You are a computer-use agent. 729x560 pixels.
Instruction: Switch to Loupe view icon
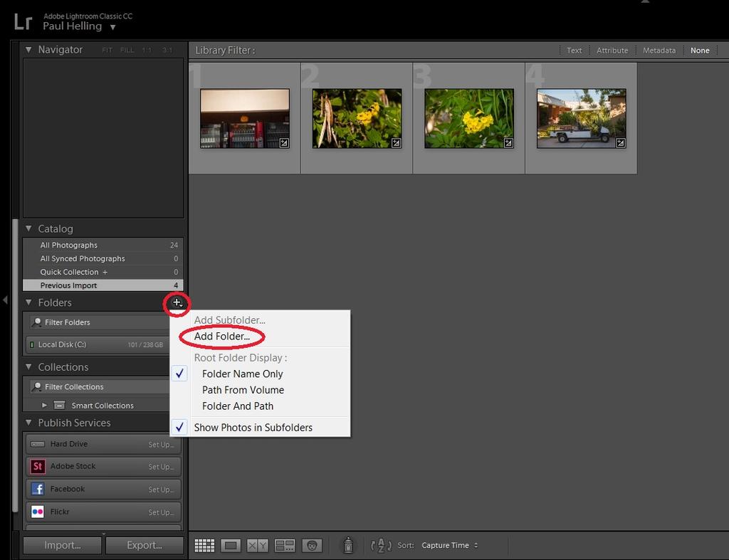pos(231,546)
